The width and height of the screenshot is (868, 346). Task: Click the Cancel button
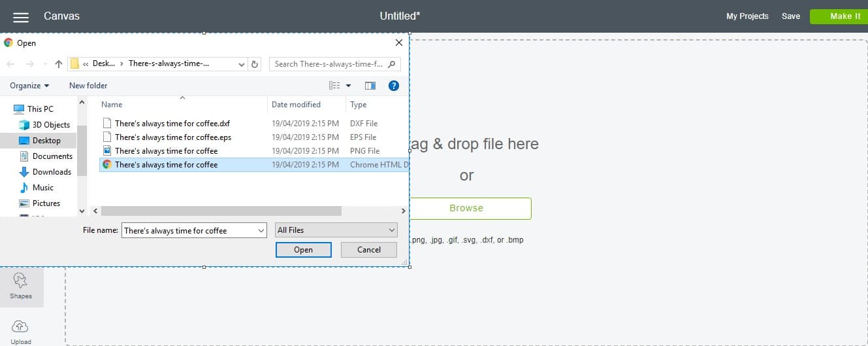pyautogui.click(x=369, y=250)
